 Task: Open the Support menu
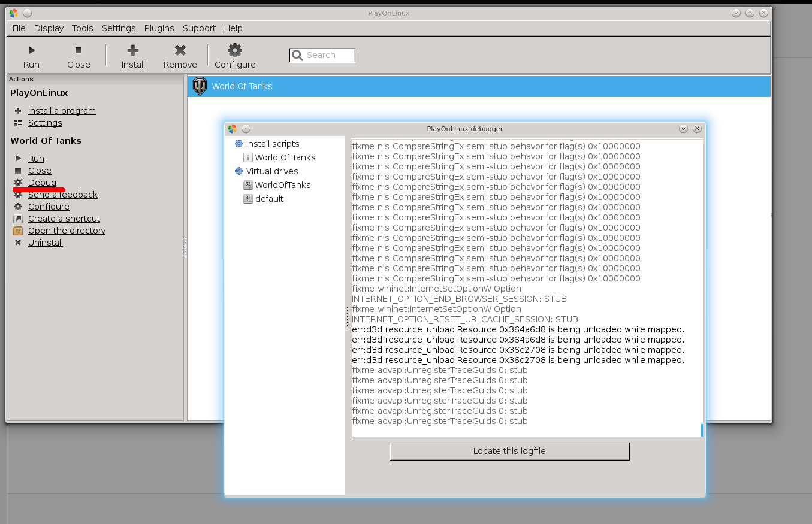pyautogui.click(x=199, y=28)
